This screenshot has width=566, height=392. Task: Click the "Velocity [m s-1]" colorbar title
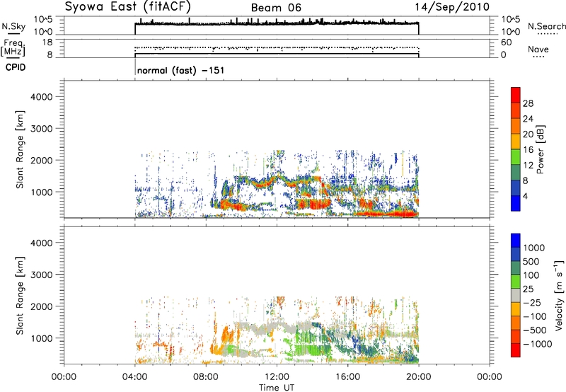(559, 296)
